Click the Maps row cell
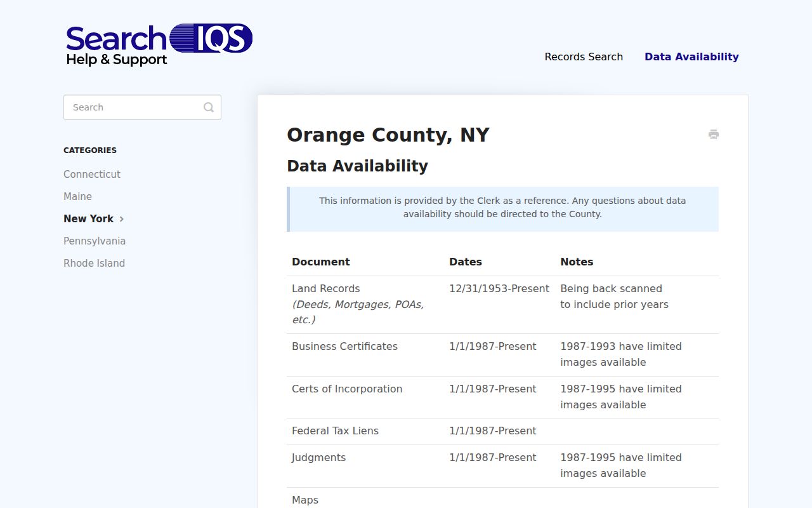Screen dimensions: 812x508 [305, 500]
